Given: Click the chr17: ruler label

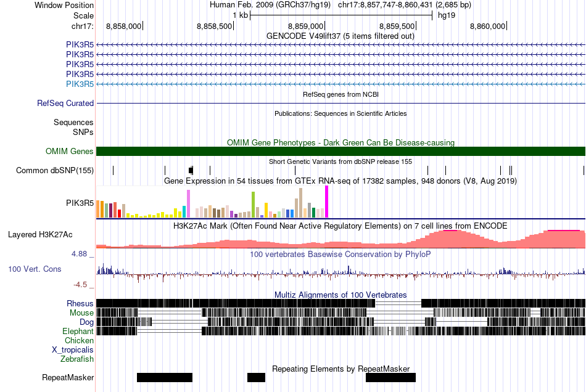Looking at the screenshot, I should [x=82, y=26].
